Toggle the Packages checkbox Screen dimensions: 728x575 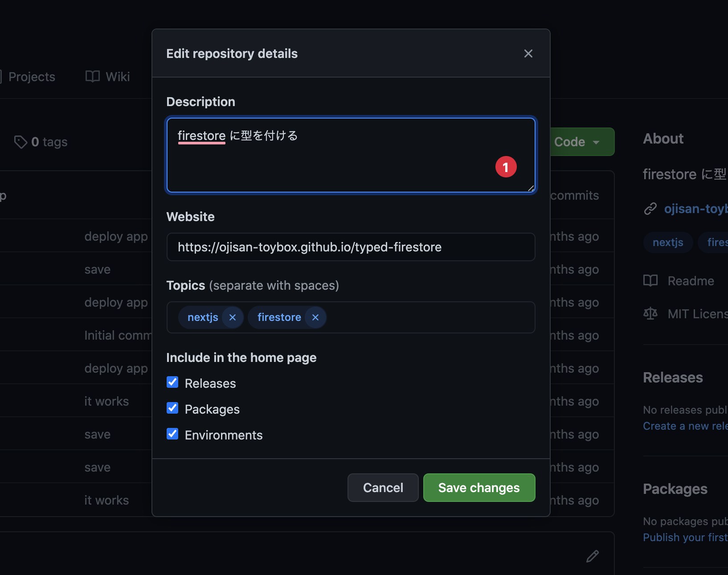172,408
